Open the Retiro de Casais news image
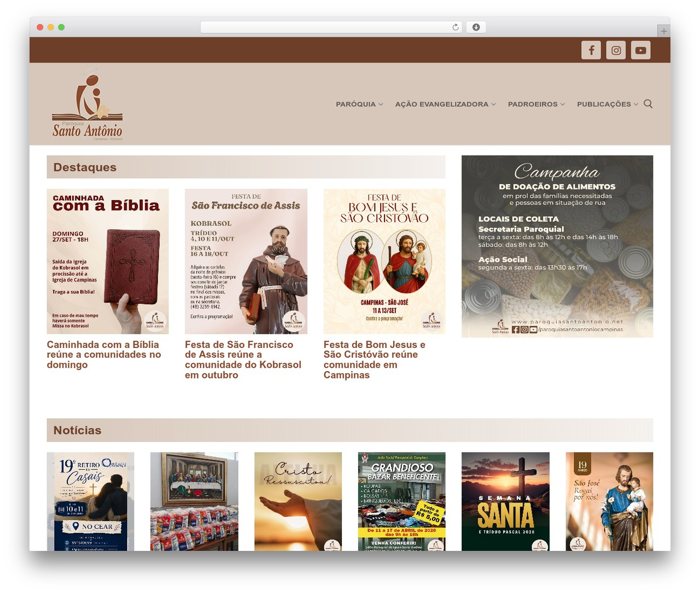This screenshot has height=593, width=700. click(x=90, y=501)
